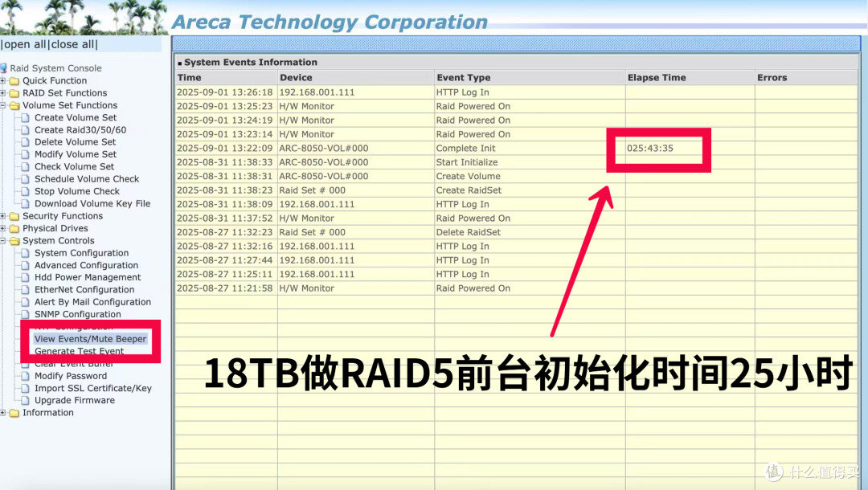Click the RAID Set Functions folder icon

point(14,93)
